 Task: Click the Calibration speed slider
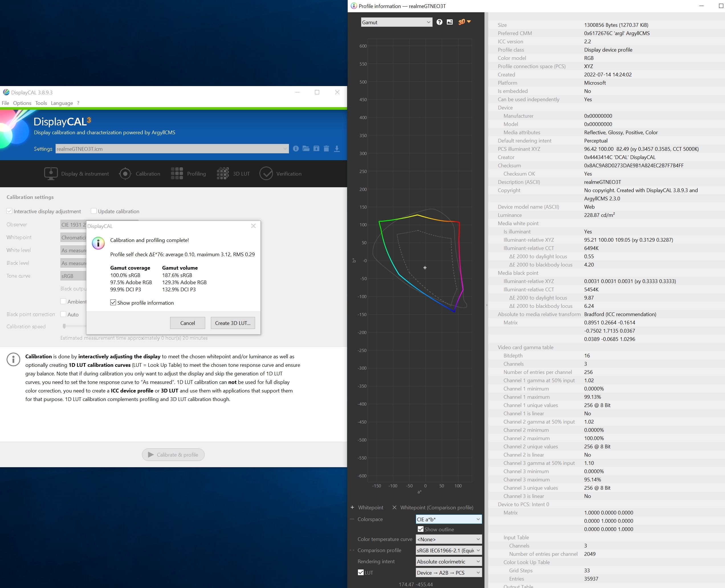coord(64,326)
